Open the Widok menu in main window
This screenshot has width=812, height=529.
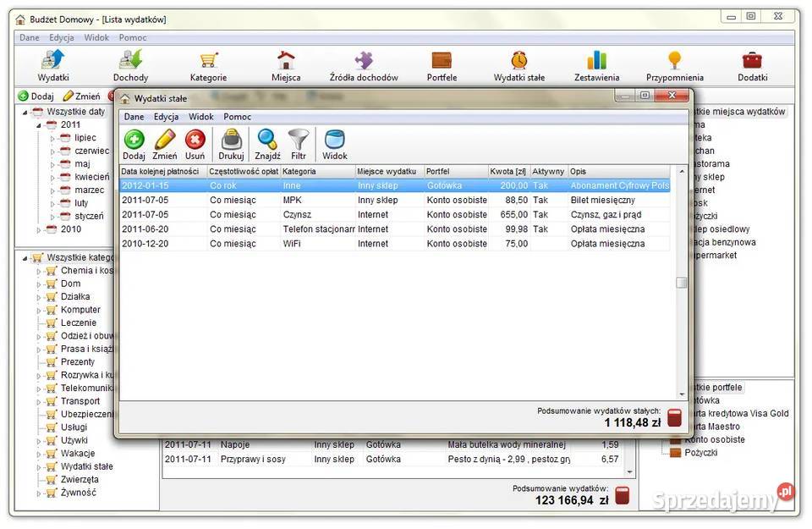pos(96,38)
